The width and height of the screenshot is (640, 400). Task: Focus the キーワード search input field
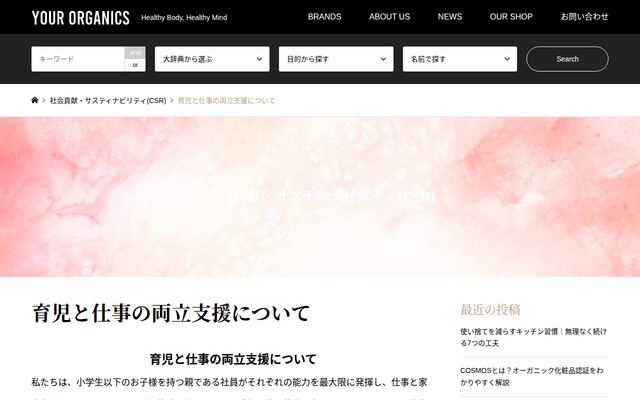78,59
